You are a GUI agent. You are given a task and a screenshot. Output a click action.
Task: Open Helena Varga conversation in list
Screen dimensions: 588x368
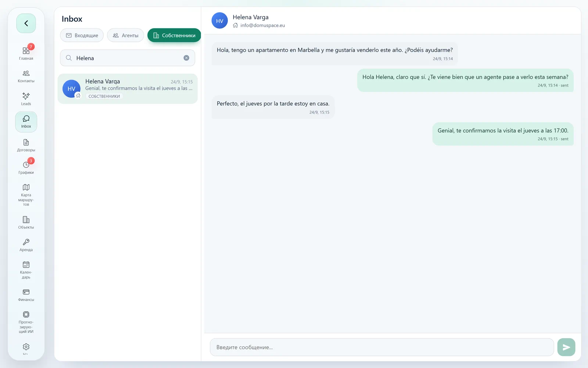tap(128, 89)
